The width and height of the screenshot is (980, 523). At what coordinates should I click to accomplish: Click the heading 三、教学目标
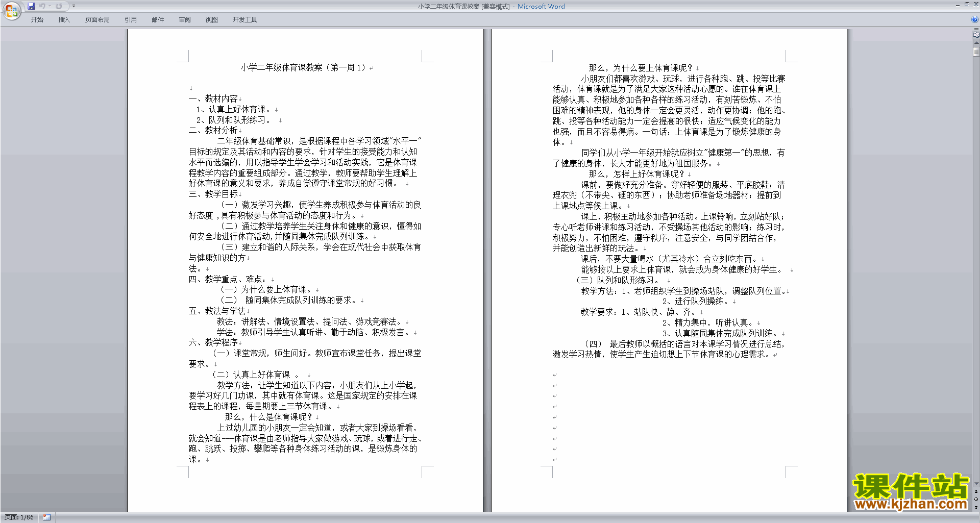pyautogui.click(x=213, y=194)
